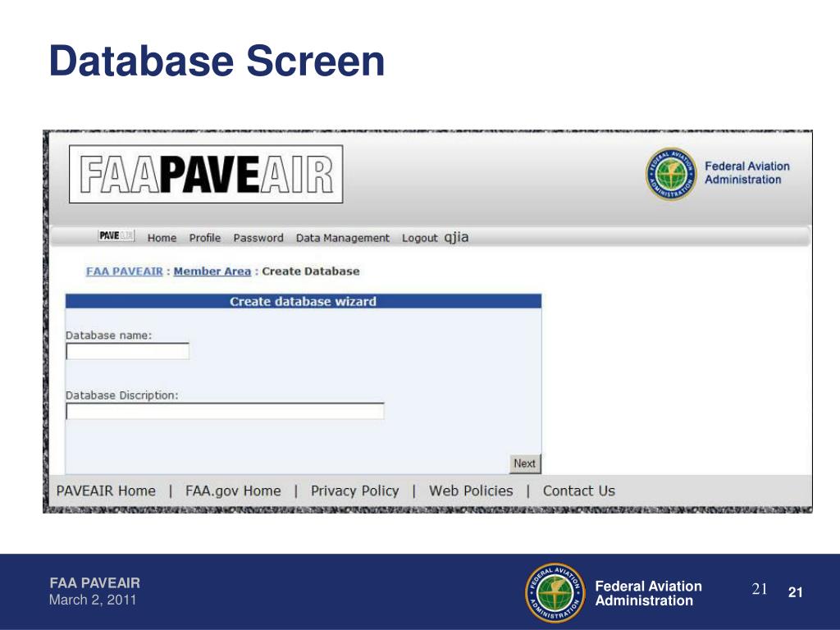Image resolution: width=840 pixels, height=630 pixels.
Task: Click the 'Database name:' label
Action: coord(109,336)
